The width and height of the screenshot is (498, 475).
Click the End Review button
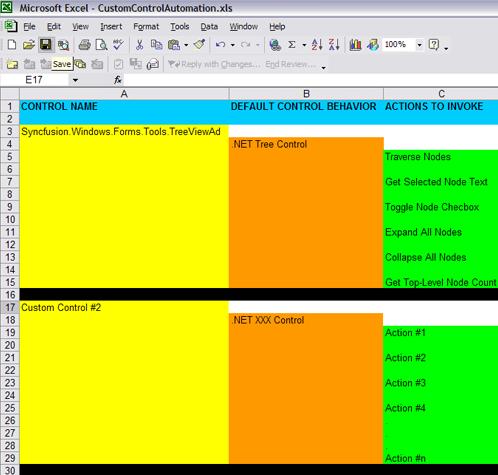click(290, 64)
